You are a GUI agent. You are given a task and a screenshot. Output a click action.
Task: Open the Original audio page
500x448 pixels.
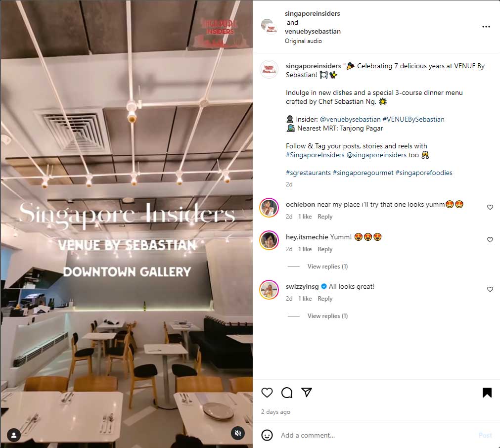click(x=303, y=41)
